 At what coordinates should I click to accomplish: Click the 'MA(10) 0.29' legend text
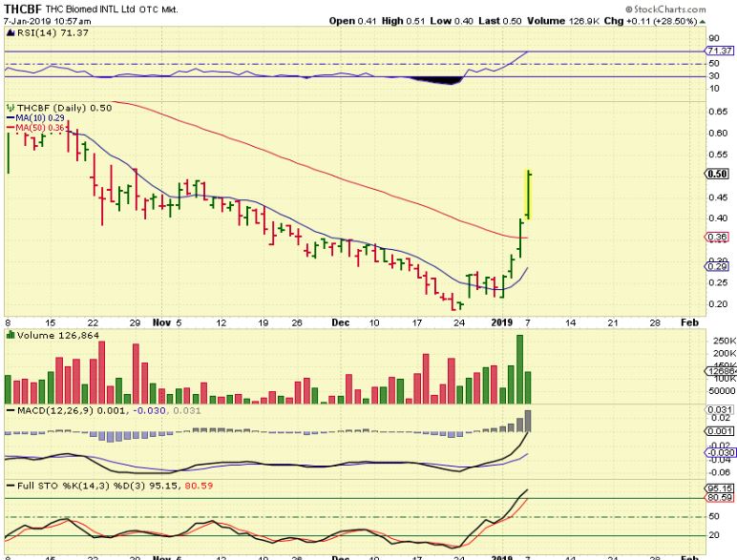pyautogui.click(x=40, y=118)
